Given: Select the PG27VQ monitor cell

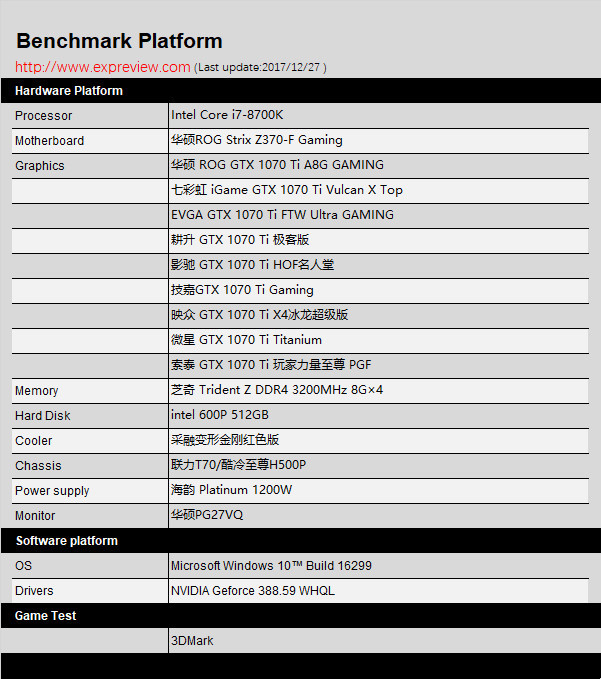Looking at the screenshot, I should tap(378, 515).
